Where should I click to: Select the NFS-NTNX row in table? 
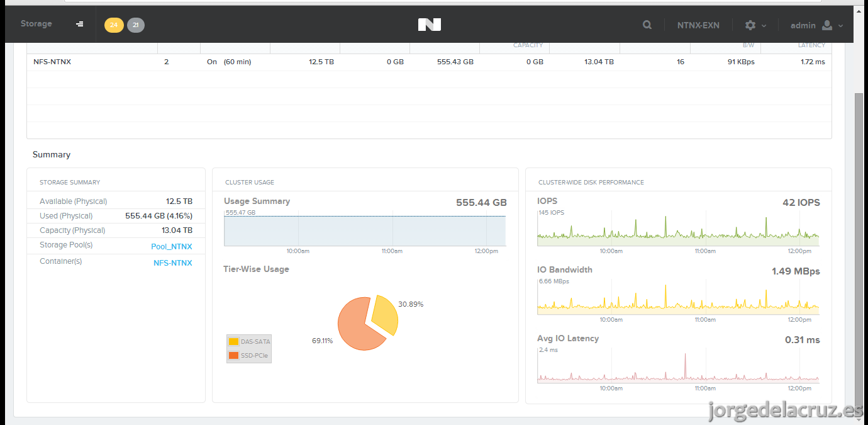[429, 62]
